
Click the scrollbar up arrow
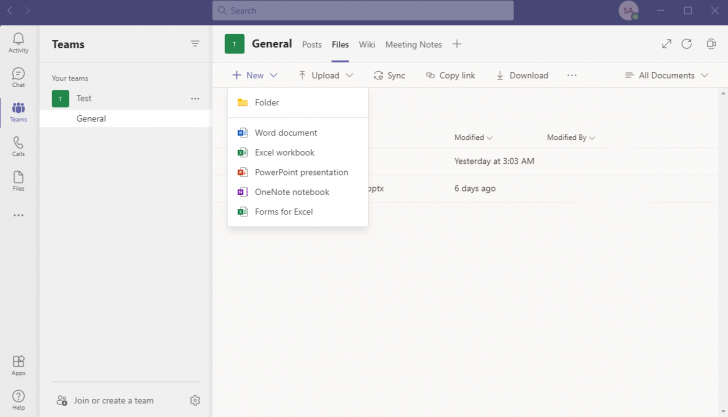(x=723, y=94)
